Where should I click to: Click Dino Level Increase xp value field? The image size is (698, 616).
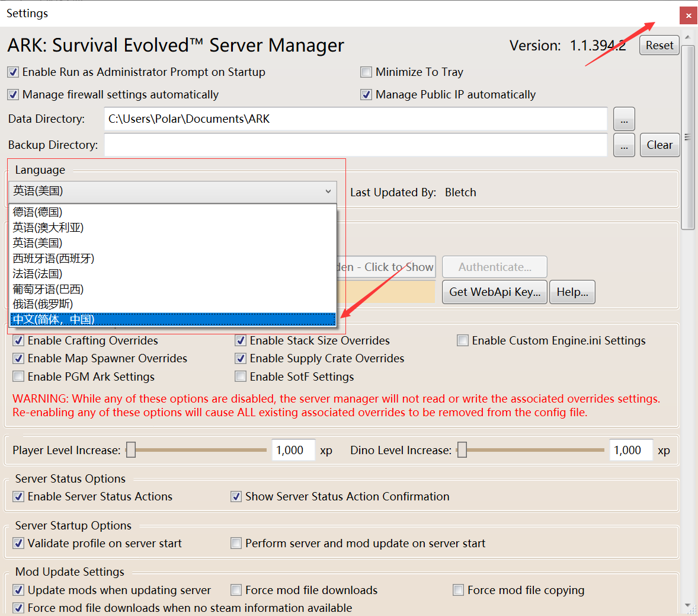(x=631, y=451)
